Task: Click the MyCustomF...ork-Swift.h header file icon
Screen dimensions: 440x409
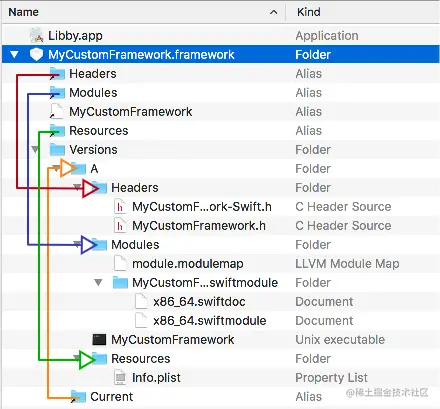Action: point(120,207)
